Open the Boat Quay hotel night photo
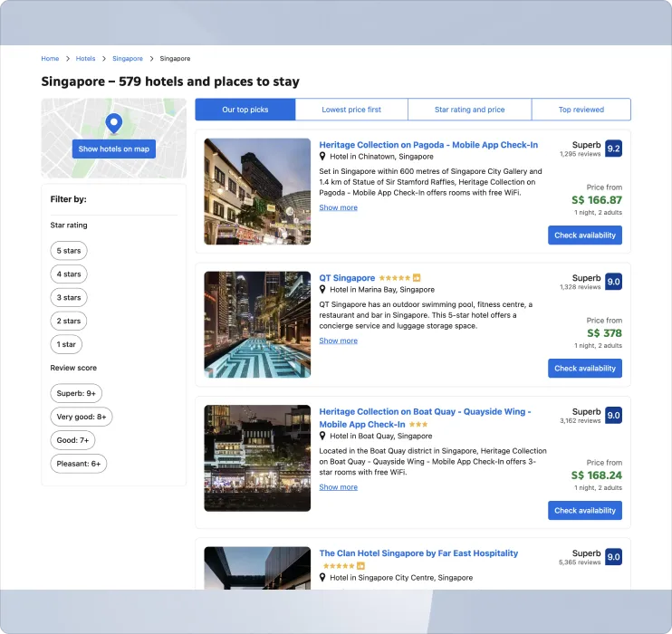The height and width of the screenshot is (634, 672). (x=257, y=458)
